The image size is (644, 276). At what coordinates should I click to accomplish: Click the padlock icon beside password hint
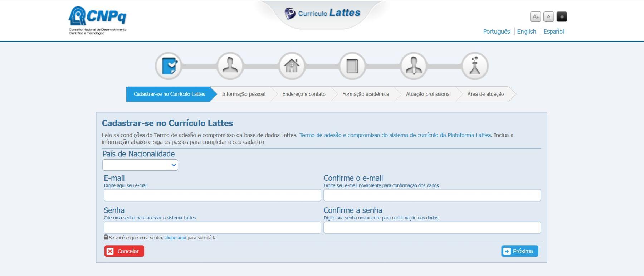click(106, 237)
